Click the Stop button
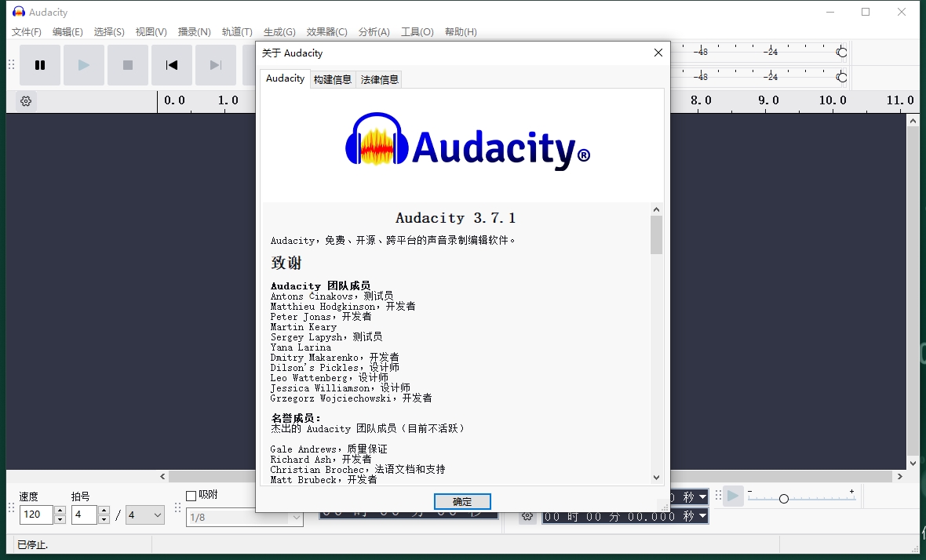926x560 pixels. click(x=128, y=65)
